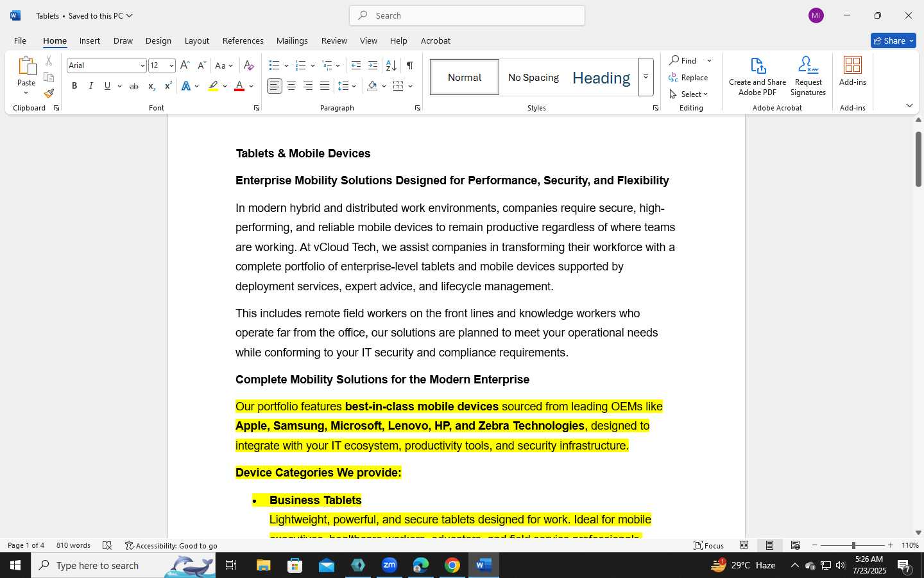The width and height of the screenshot is (924, 578).
Task: Select the Format Painter brush
Action: click(x=49, y=93)
